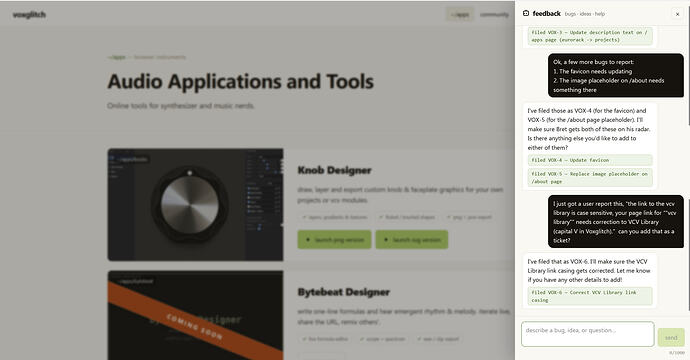Open the Filed VOX-6 link casing chip
Screen dimensions: 690x360
pyautogui.click(x=590, y=296)
